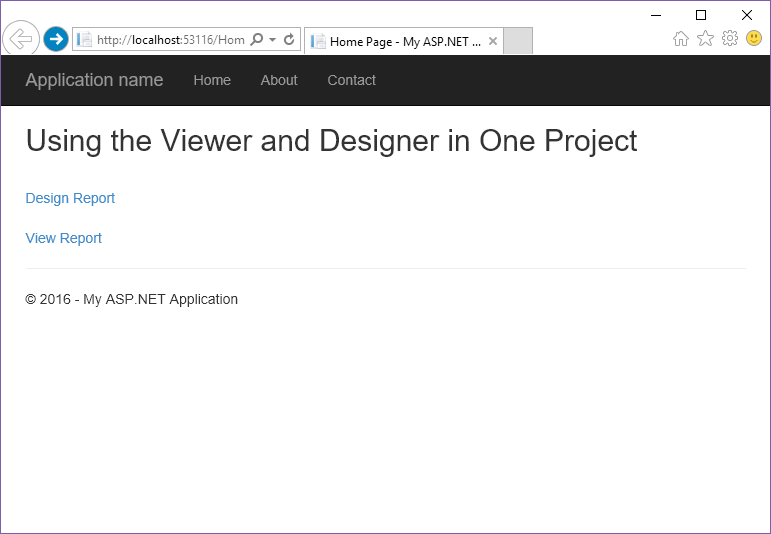The width and height of the screenshot is (771, 534).
Task: Close the Home Page tab
Action: (x=493, y=41)
